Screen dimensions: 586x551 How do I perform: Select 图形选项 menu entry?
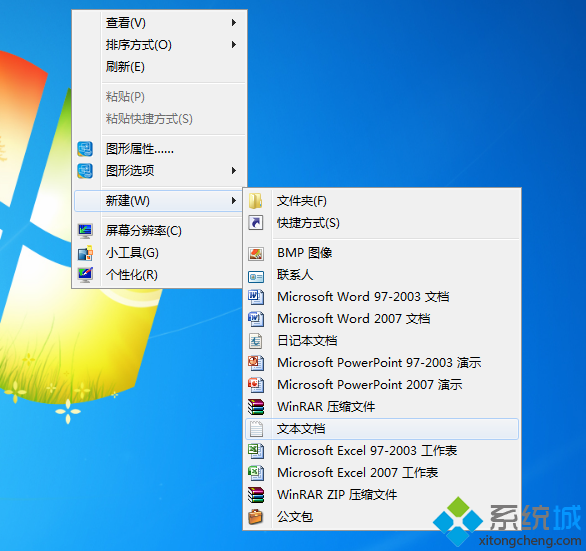point(160,171)
